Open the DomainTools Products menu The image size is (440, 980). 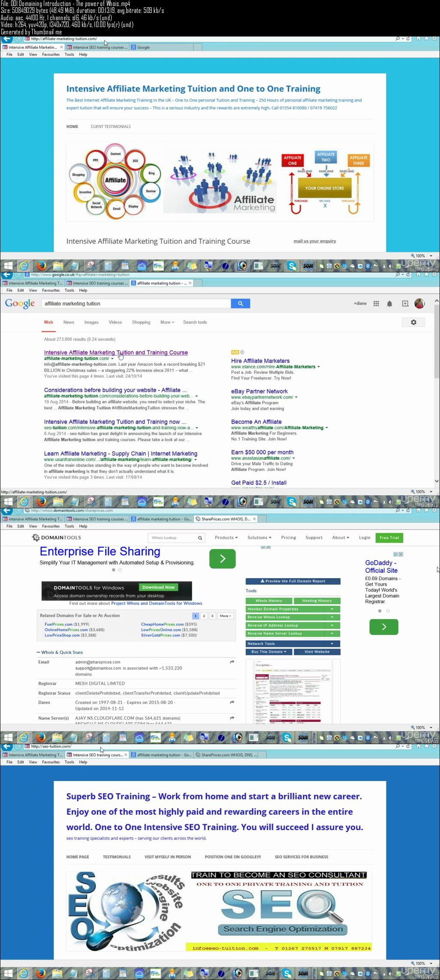tap(226, 537)
